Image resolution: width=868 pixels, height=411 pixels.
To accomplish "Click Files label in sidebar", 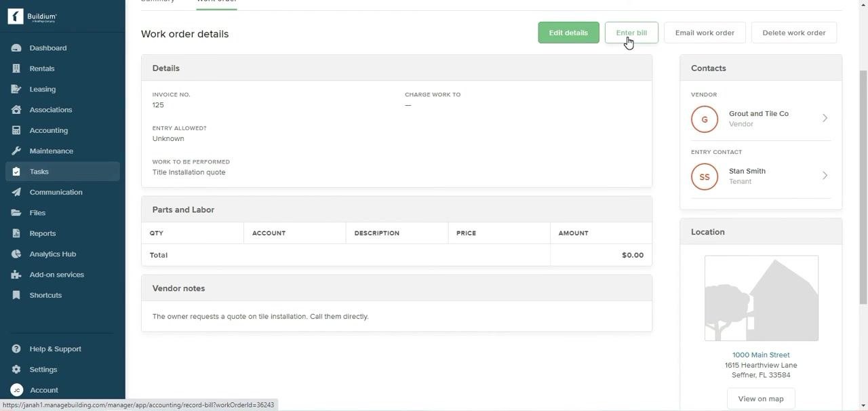I will (x=37, y=213).
